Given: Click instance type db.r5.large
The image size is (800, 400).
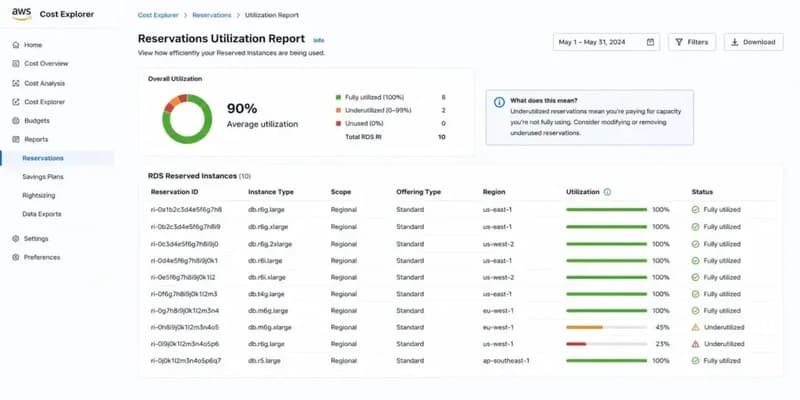Looking at the screenshot, I should tap(263, 361).
